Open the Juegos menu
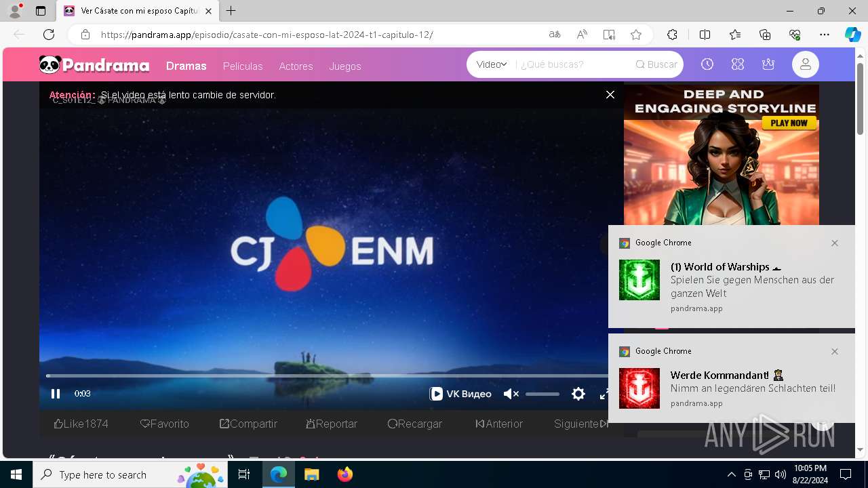868x488 pixels. tap(345, 66)
